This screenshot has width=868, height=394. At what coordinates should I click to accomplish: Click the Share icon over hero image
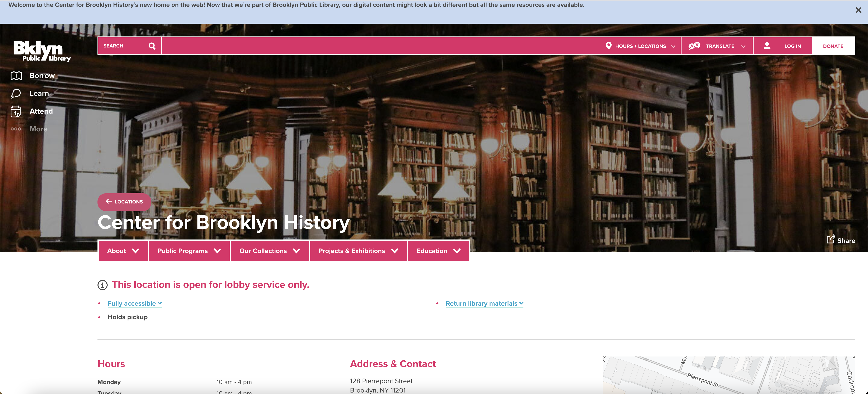(830, 240)
